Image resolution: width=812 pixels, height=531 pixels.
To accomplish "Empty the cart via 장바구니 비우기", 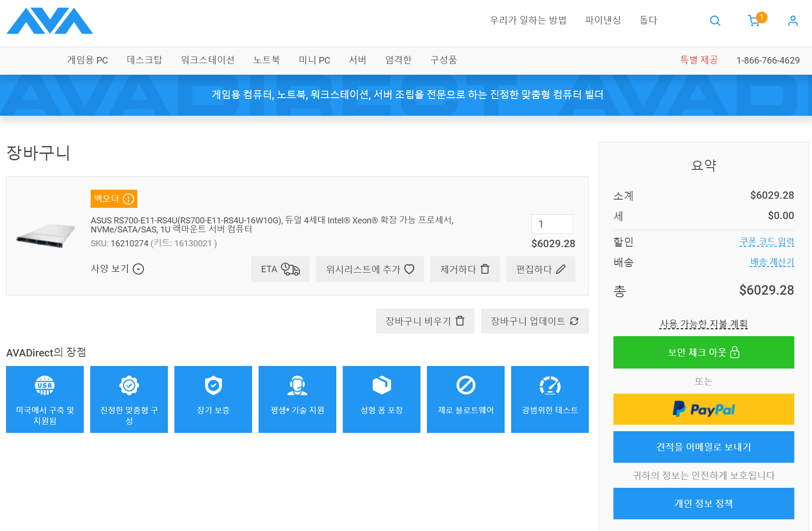I will [x=425, y=321].
